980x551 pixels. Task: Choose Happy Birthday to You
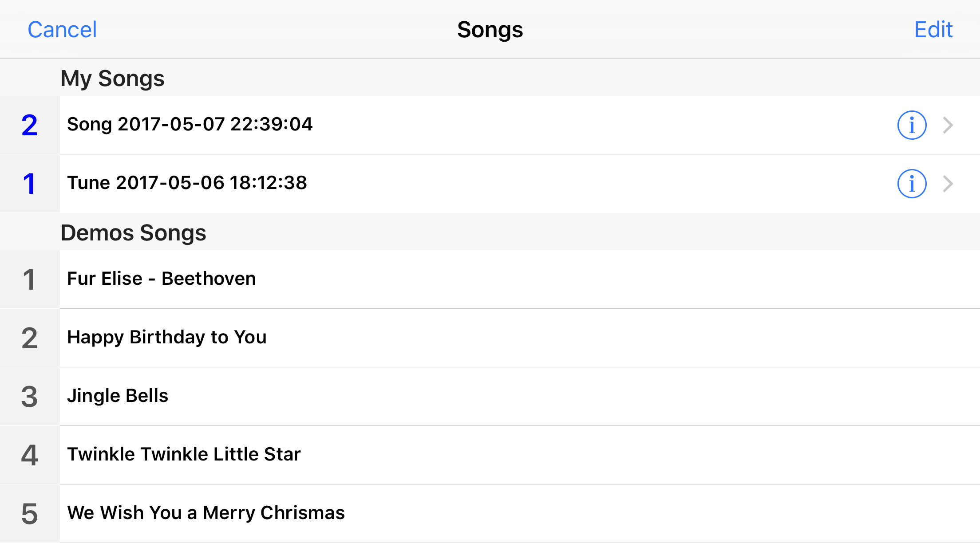point(167,337)
